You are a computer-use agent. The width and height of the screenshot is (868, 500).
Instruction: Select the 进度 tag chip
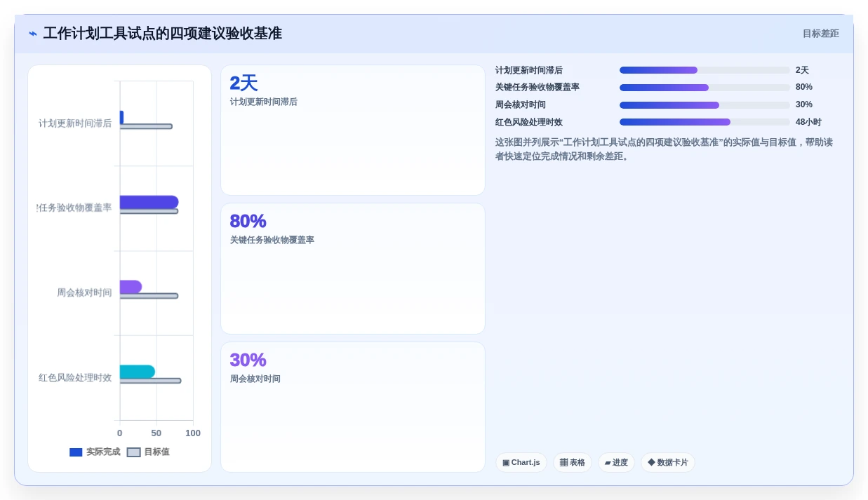tap(616, 463)
